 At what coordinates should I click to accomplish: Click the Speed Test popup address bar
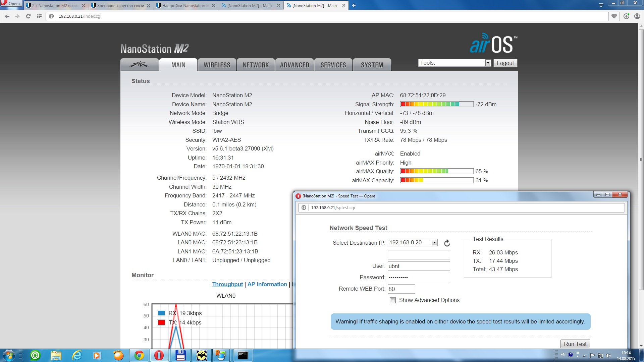tap(461, 207)
